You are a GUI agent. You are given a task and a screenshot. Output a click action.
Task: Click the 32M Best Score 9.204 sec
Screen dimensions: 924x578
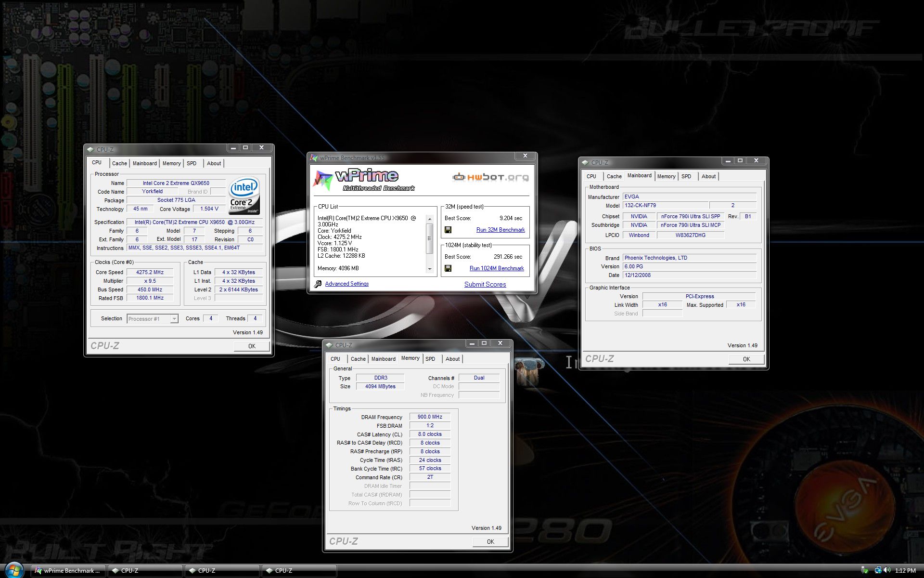(x=511, y=218)
